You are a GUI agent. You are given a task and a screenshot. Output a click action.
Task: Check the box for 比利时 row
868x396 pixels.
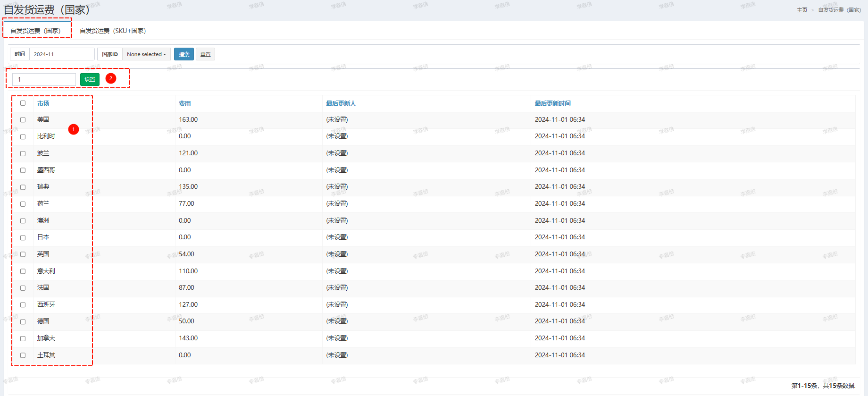coord(23,136)
